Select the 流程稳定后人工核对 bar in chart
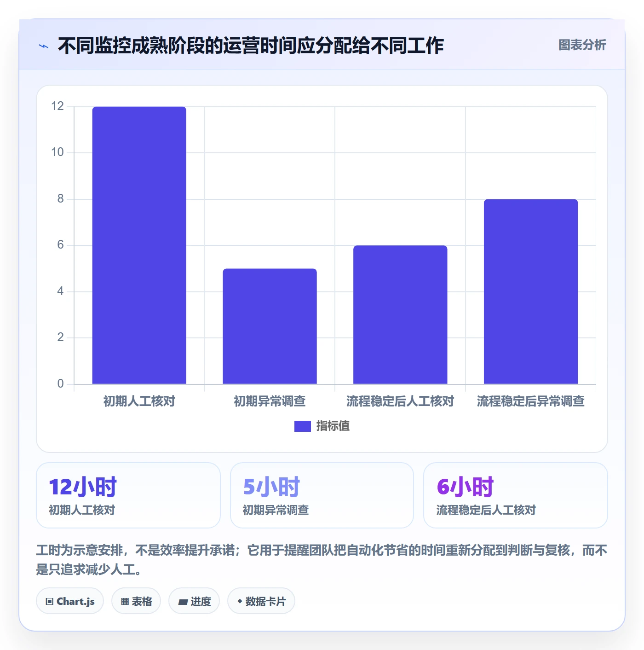 click(x=400, y=314)
